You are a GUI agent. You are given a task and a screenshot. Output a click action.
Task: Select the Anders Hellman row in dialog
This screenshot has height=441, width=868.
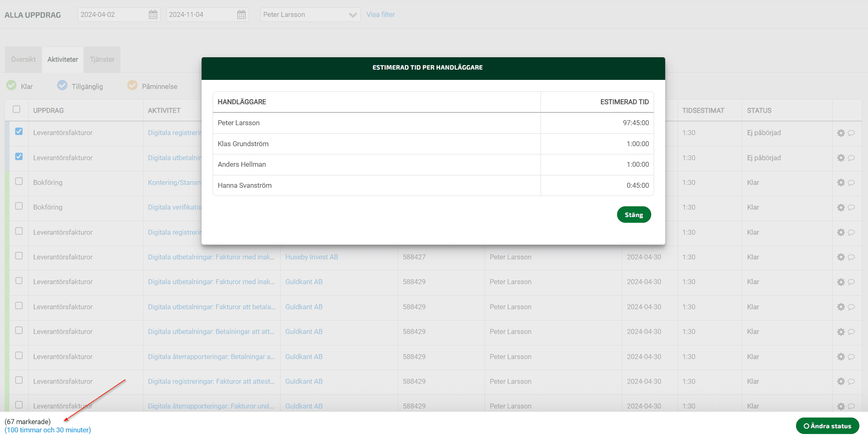click(x=433, y=165)
